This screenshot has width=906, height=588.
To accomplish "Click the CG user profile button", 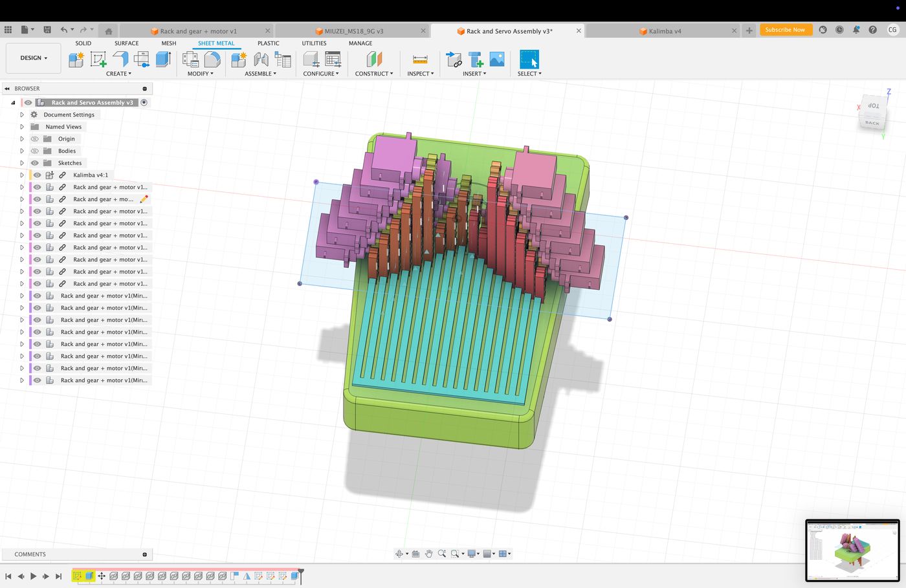I will (892, 30).
